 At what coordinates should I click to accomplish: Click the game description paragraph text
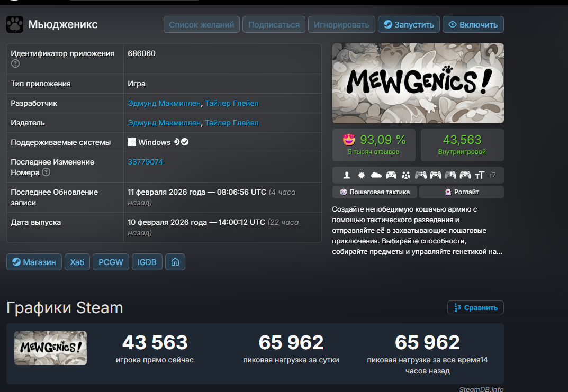point(417,231)
